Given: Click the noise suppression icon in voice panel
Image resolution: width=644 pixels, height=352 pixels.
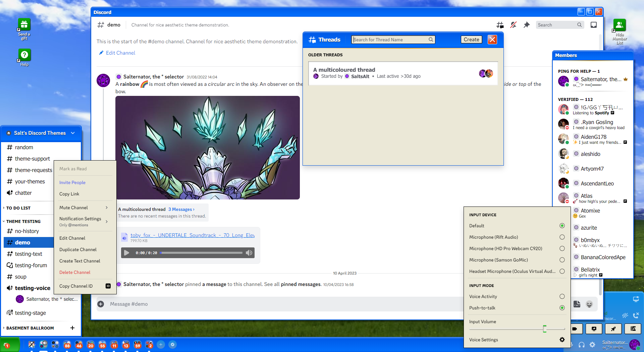Looking at the screenshot, I should (x=625, y=315).
